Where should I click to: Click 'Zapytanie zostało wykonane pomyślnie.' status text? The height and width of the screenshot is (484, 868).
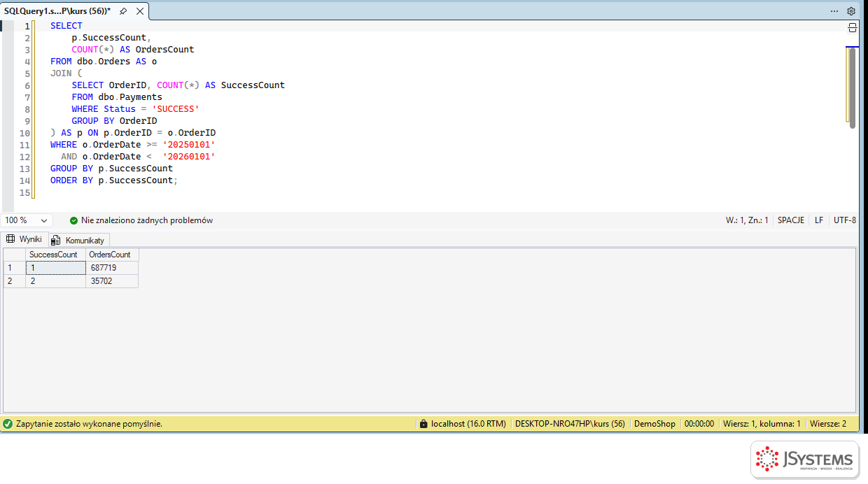[x=89, y=424]
